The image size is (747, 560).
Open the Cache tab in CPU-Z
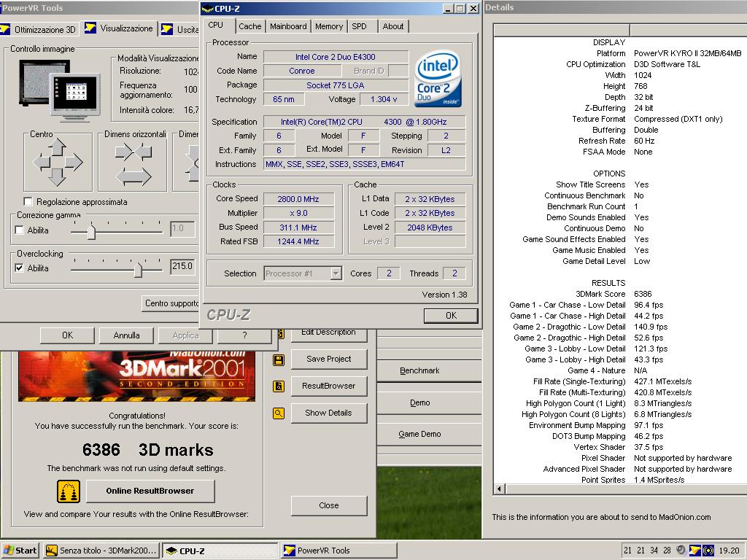click(x=250, y=26)
